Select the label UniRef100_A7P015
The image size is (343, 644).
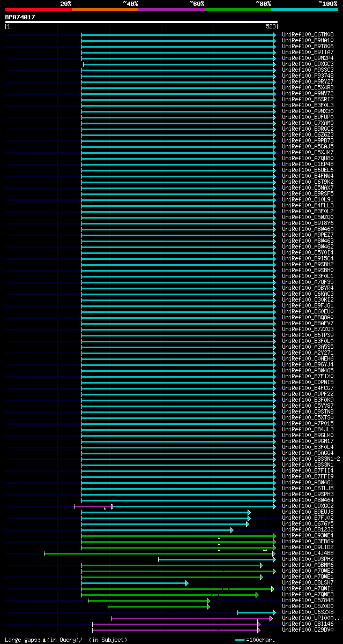(308, 423)
